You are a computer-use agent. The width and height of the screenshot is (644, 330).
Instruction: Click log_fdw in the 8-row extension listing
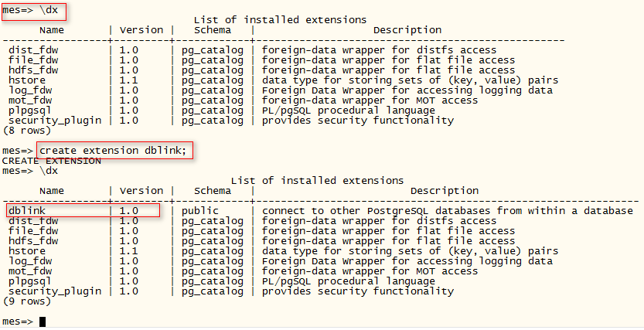click(x=30, y=90)
